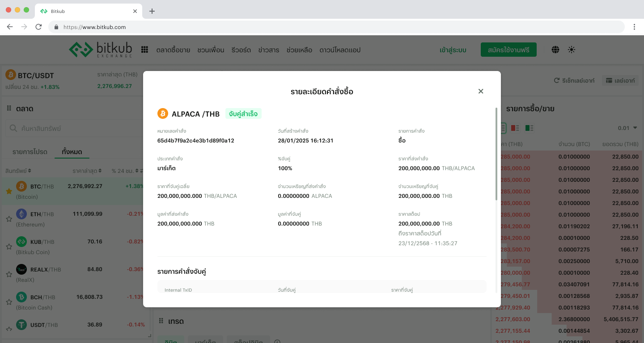
Task: Toggle favorite star for BTC/THB
Action: tap(9, 191)
